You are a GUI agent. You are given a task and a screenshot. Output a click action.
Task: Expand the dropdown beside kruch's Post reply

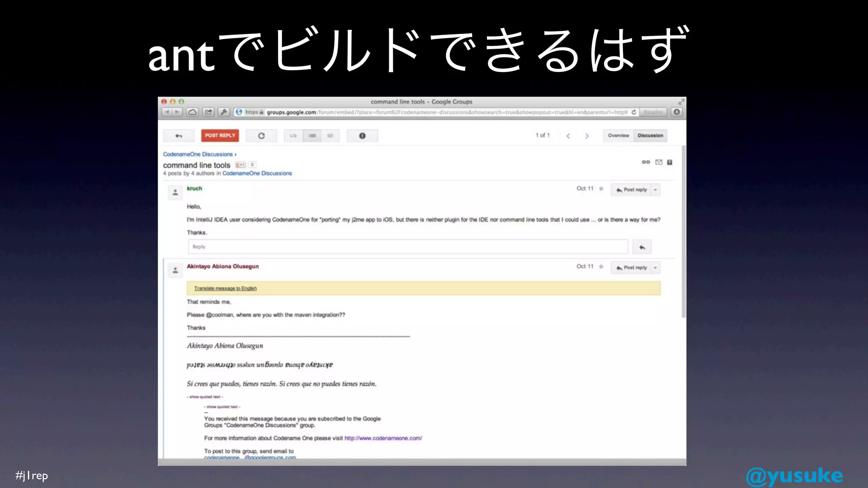coord(656,190)
